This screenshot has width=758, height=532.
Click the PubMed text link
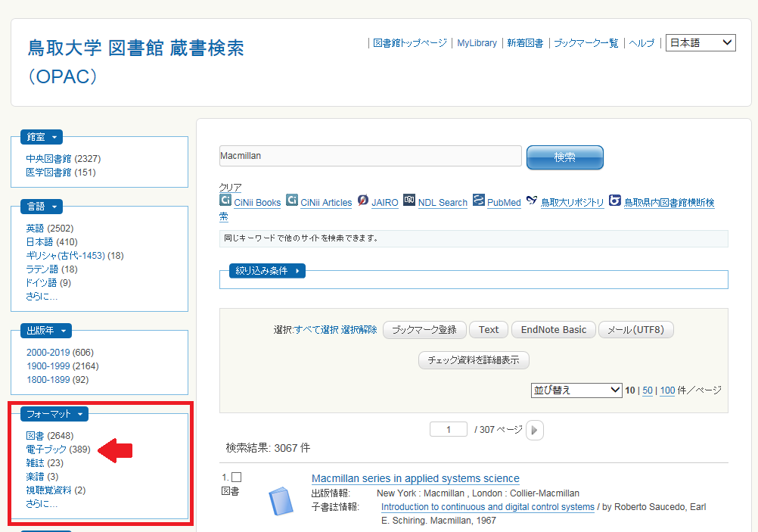(x=504, y=203)
